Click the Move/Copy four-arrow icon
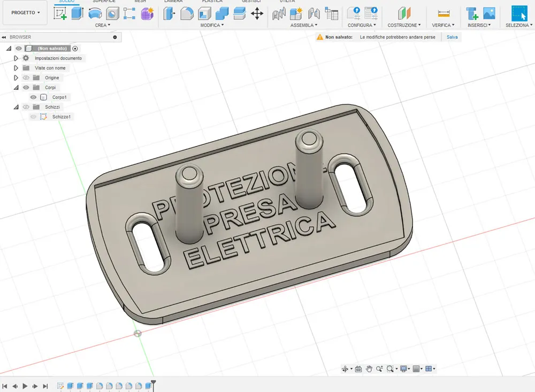 click(x=257, y=14)
